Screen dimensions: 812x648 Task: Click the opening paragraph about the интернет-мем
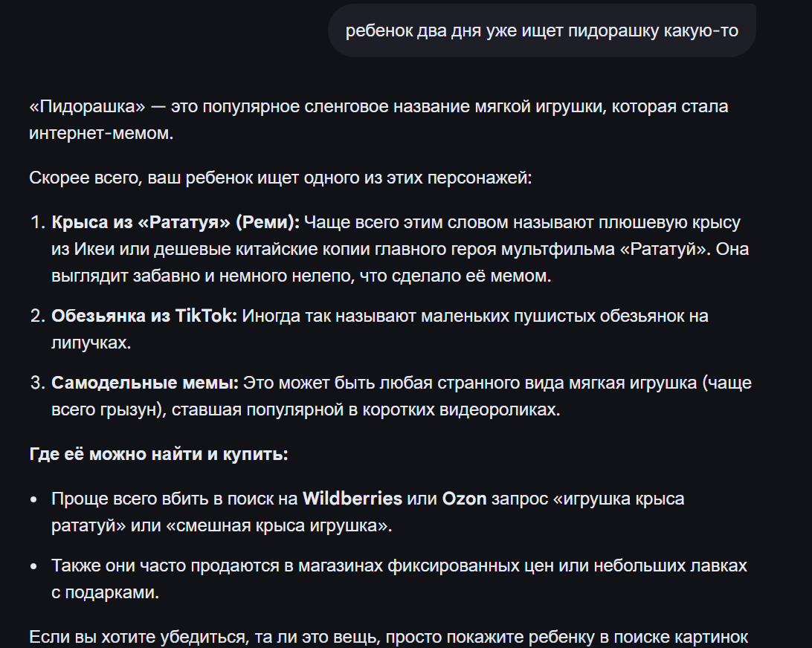378,120
